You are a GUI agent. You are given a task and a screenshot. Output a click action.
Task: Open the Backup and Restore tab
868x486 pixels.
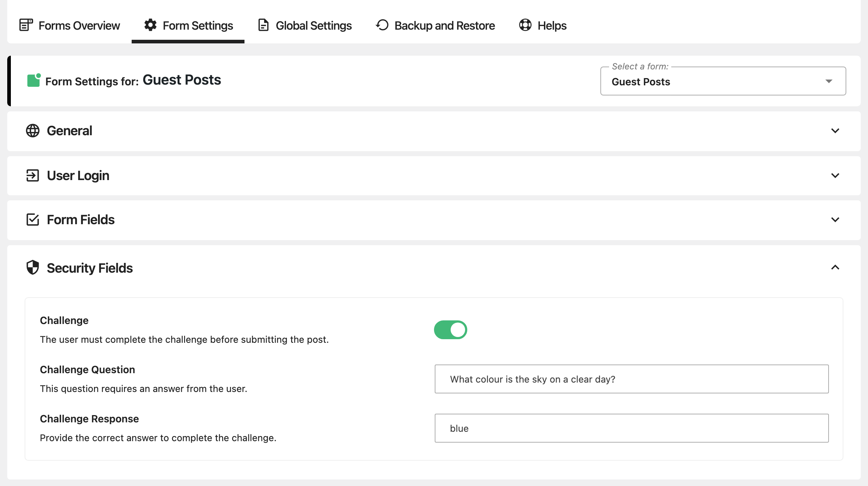click(x=435, y=25)
